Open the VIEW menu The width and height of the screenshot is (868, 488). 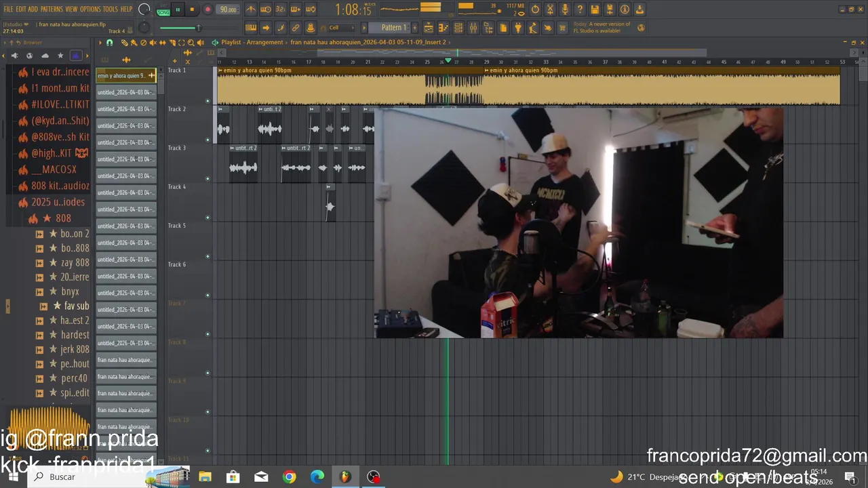pyautogui.click(x=71, y=9)
